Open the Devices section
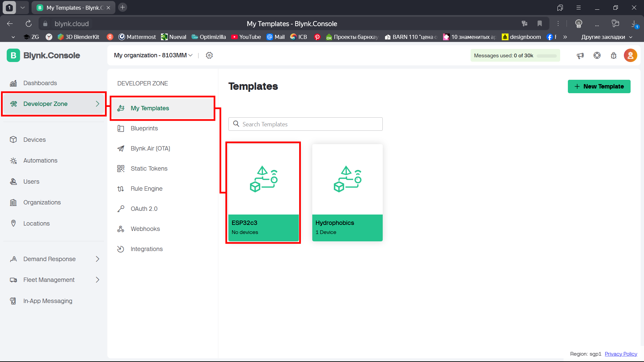The height and width of the screenshot is (362, 644). 34,140
